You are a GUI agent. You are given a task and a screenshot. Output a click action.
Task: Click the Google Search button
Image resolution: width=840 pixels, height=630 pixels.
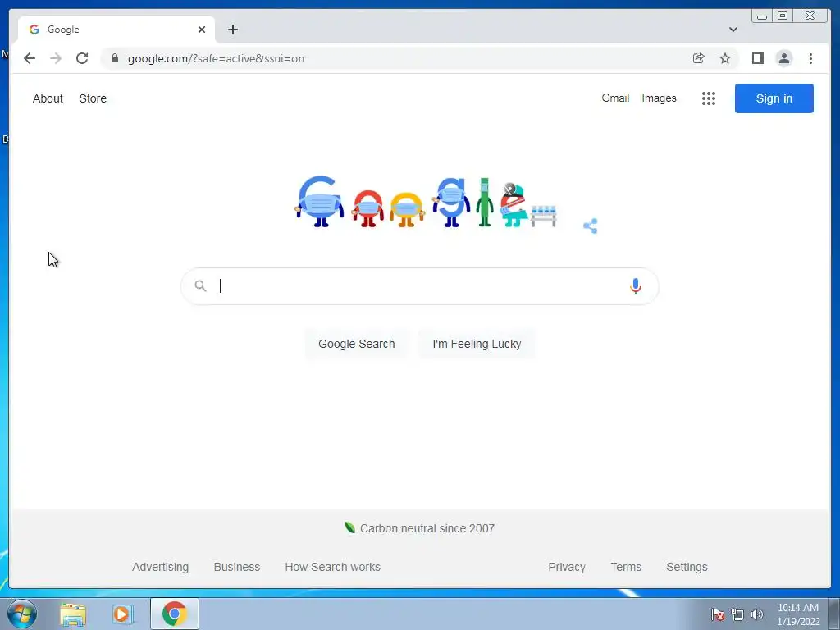[357, 344]
